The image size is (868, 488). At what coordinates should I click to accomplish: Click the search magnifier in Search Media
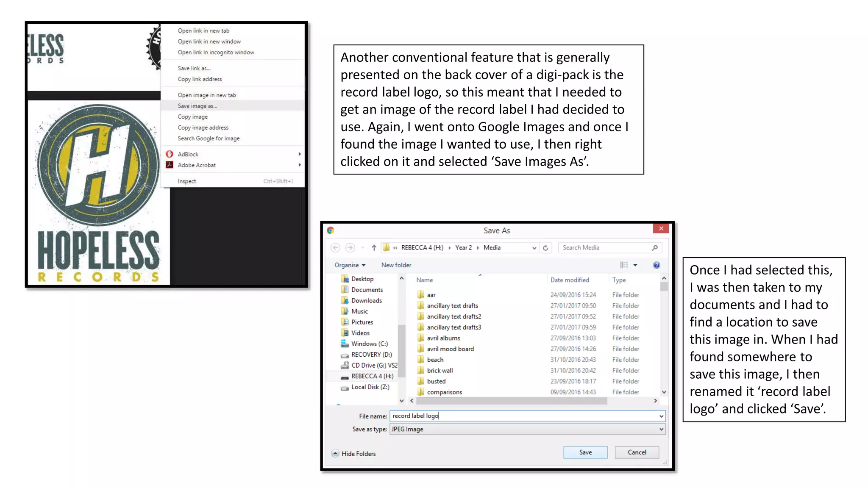pos(654,248)
